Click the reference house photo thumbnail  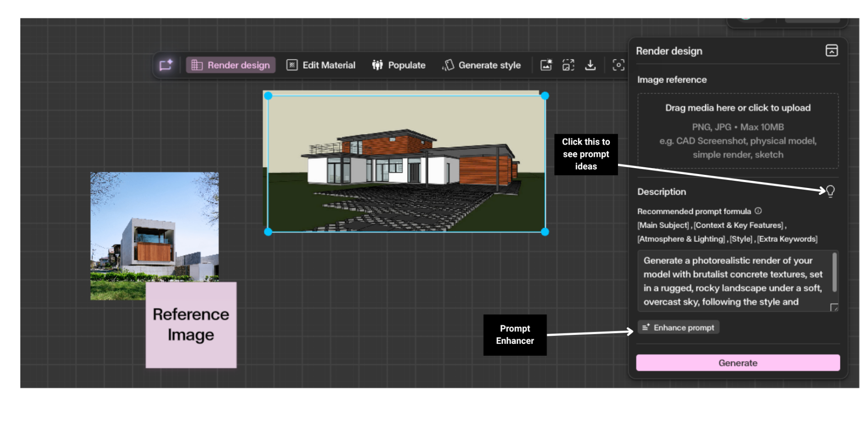point(154,226)
